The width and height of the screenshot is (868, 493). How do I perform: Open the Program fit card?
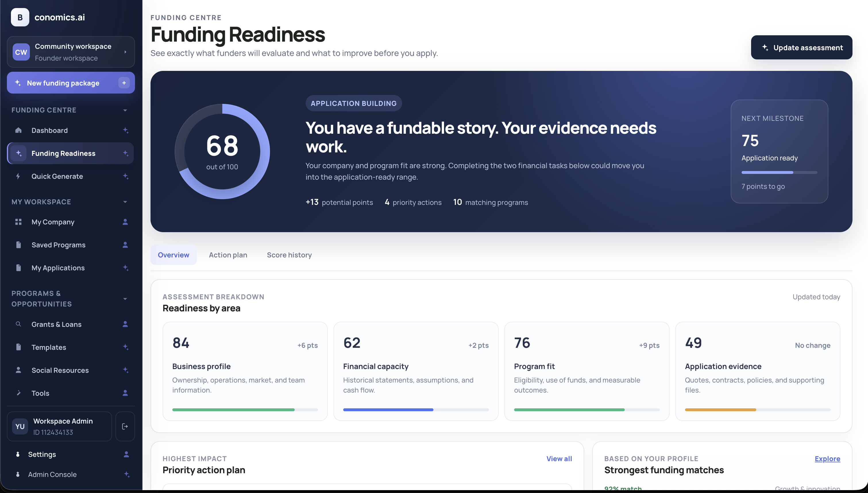click(587, 371)
